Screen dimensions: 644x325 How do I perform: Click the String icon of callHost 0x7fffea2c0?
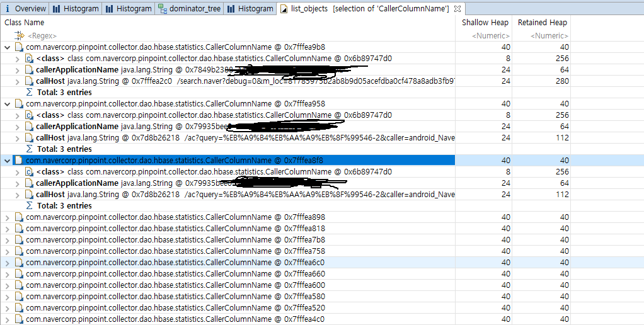(x=29, y=81)
